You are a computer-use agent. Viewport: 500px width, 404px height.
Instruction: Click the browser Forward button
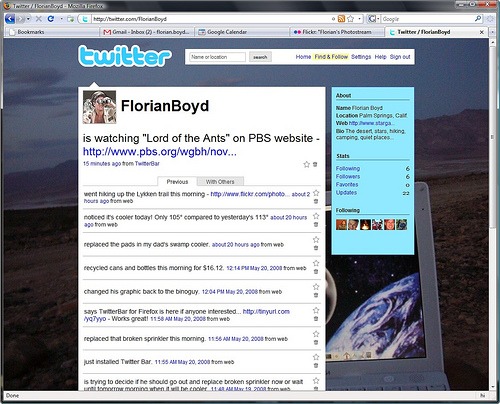point(21,19)
